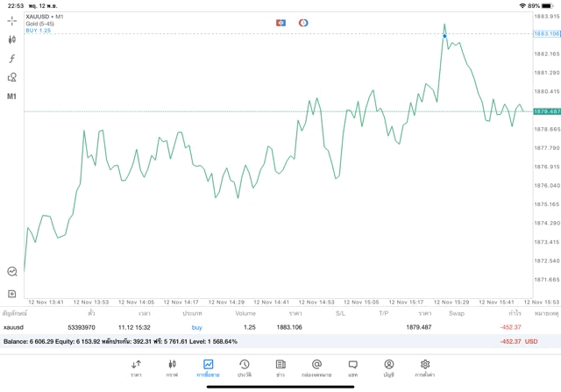Open the History tab
Screen dimensions: 561x392
click(244, 367)
